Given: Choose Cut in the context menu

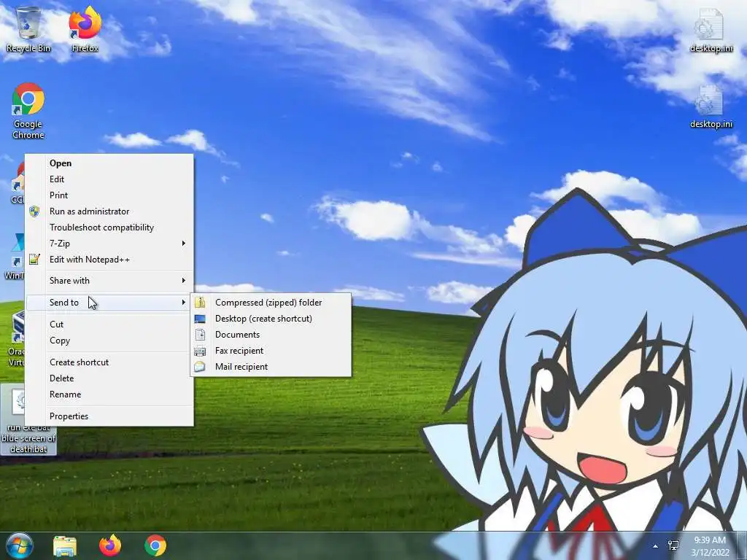Looking at the screenshot, I should [x=109, y=324].
